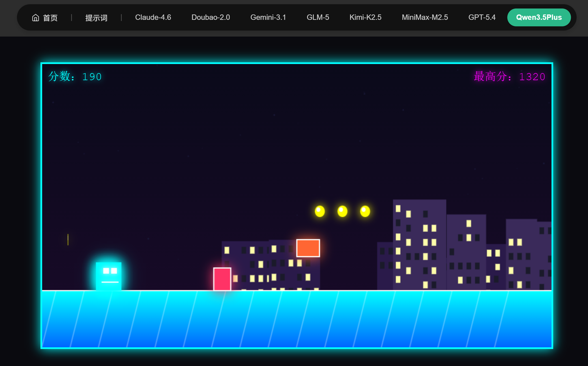The height and width of the screenshot is (366, 588).
Task: Click the active Qwen3.5Plus button
Action: (x=539, y=18)
